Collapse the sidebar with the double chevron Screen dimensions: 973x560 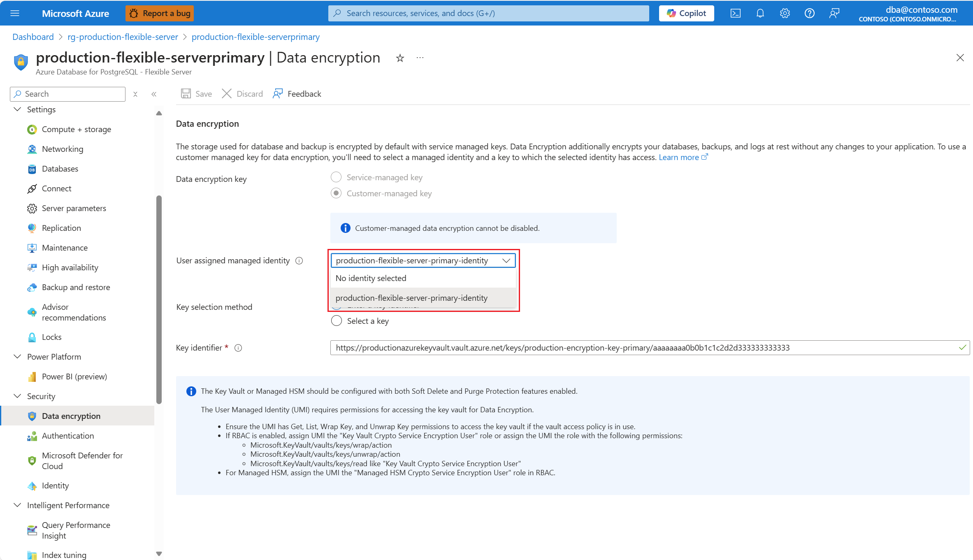tap(154, 94)
